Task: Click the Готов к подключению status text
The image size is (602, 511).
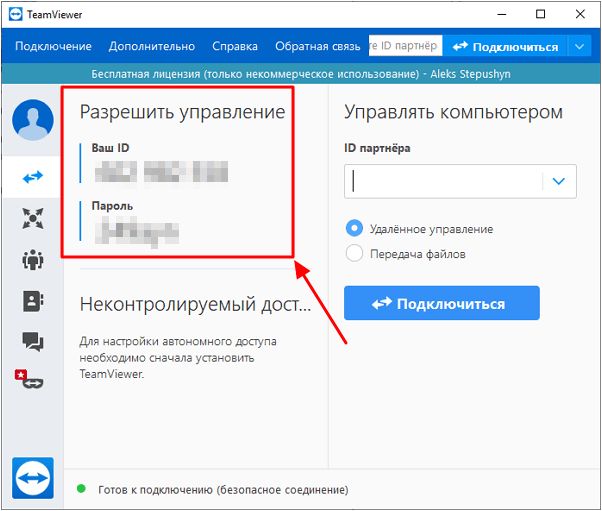Action: click(223, 490)
